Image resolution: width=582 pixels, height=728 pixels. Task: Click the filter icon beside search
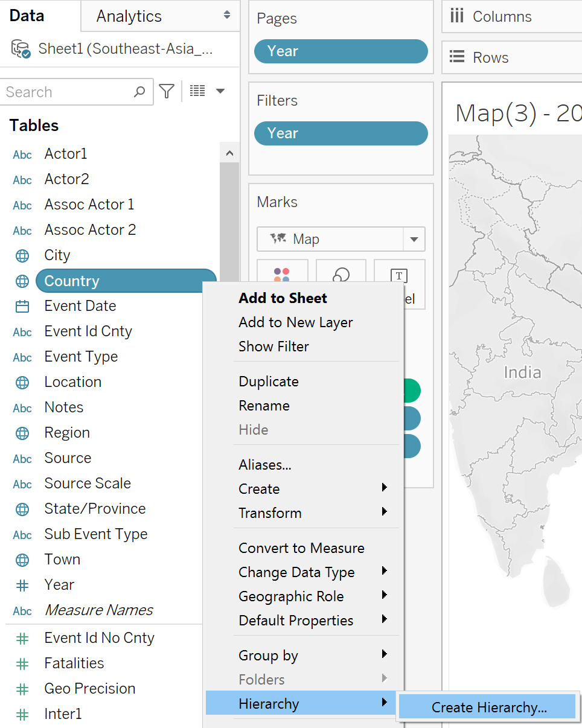click(x=167, y=92)
